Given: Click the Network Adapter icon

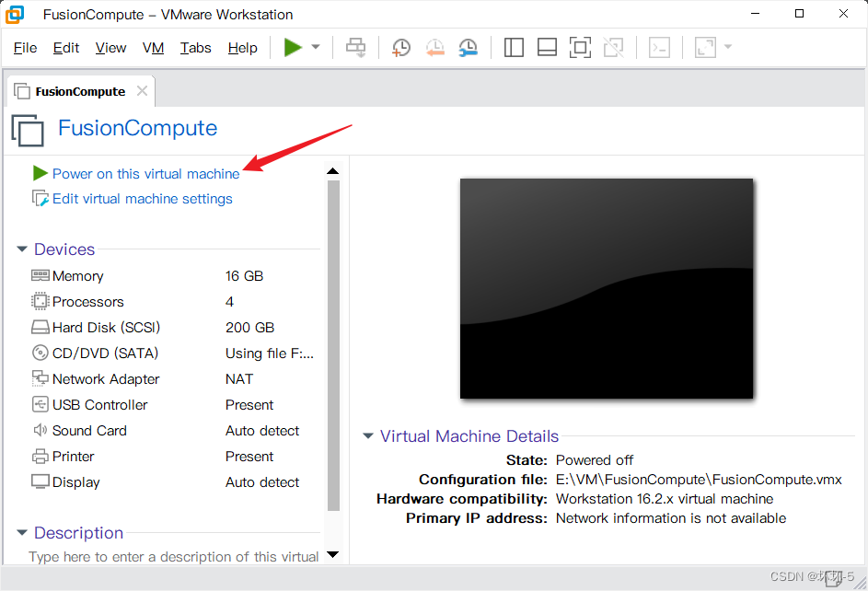Looking at the screenshot, I should 40,378.
